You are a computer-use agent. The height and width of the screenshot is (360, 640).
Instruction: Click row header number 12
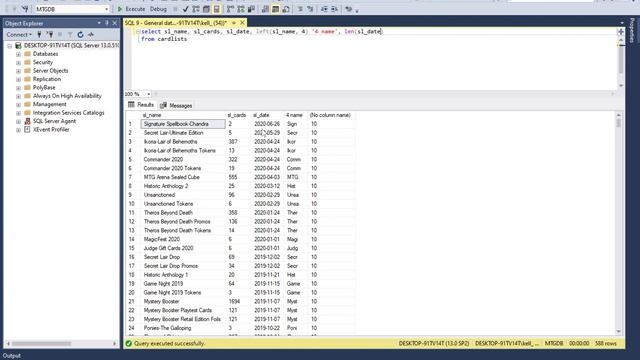coord(133,222)
